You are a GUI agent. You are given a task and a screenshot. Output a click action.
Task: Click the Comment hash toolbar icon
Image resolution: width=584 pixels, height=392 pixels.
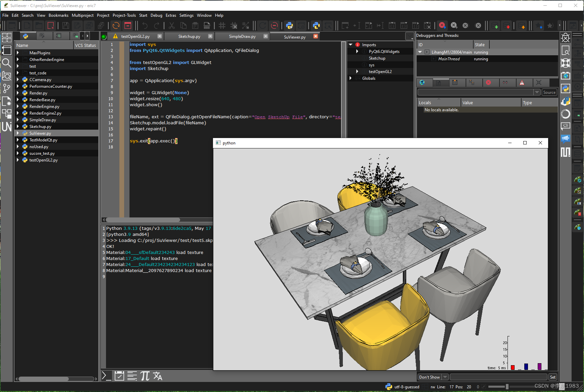(x=222, y=25)
